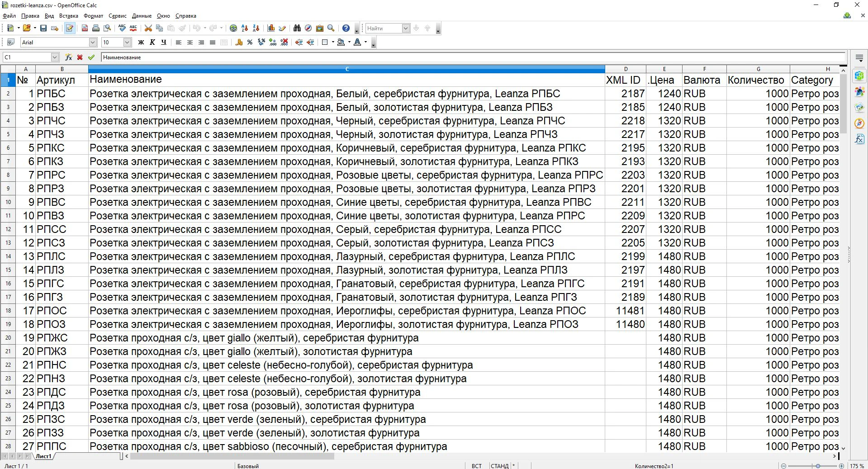Open the Arial font name dropdown
This screenshot has width=868, height=469.
point(93,42)
